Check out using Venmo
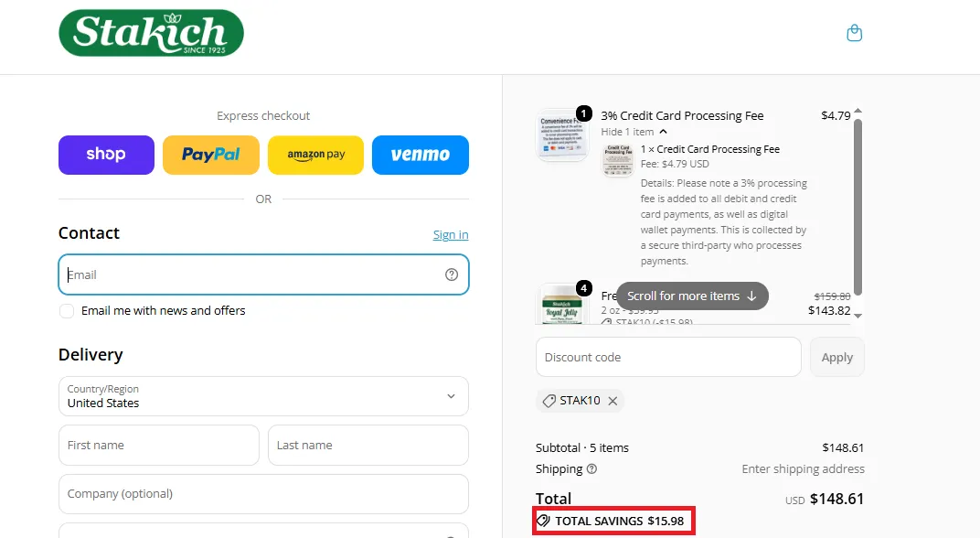The image size is (980, 538). coord(420,155)
